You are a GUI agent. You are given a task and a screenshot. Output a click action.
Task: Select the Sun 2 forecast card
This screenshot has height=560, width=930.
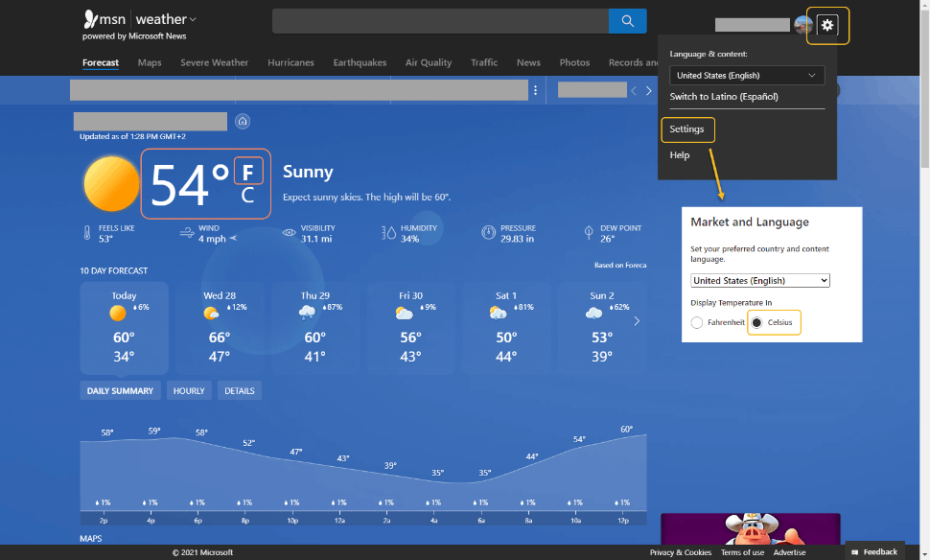(601, 327)
